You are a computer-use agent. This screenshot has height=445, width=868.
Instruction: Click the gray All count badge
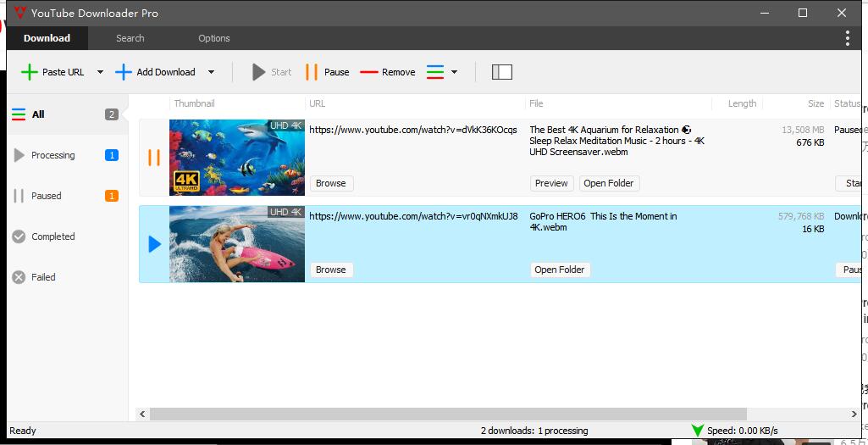tap(112, 114)
